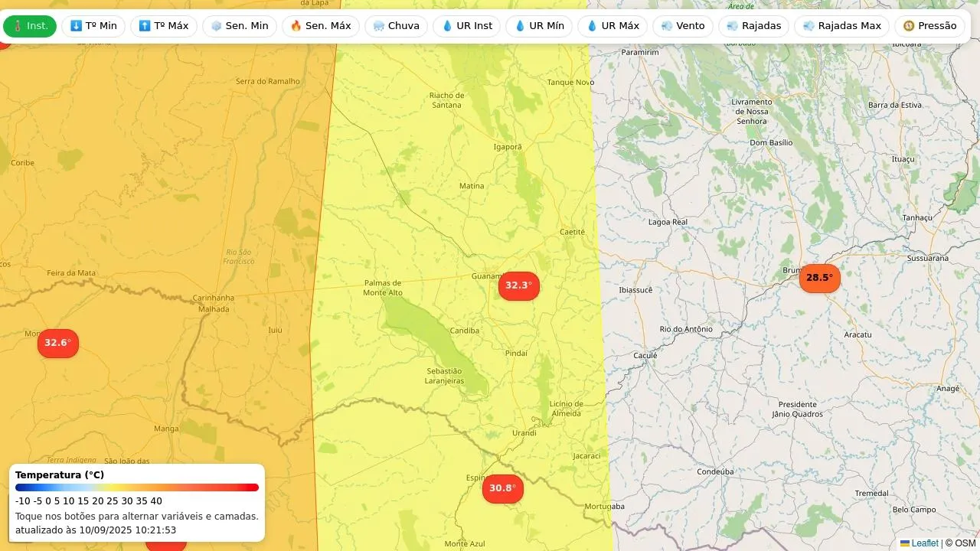This screenshot has width=980, height=551.
Task: Click the "Lagoa Real" map label
Action: point(668,222)
